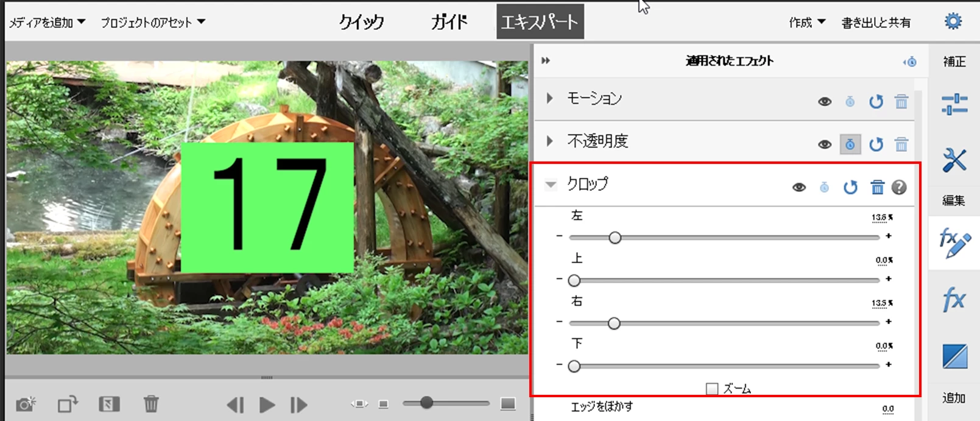Image resolution: width=980 pixels, height=421 pixels.
Task: Reset the クロップ effect
Action: point(850,188)
